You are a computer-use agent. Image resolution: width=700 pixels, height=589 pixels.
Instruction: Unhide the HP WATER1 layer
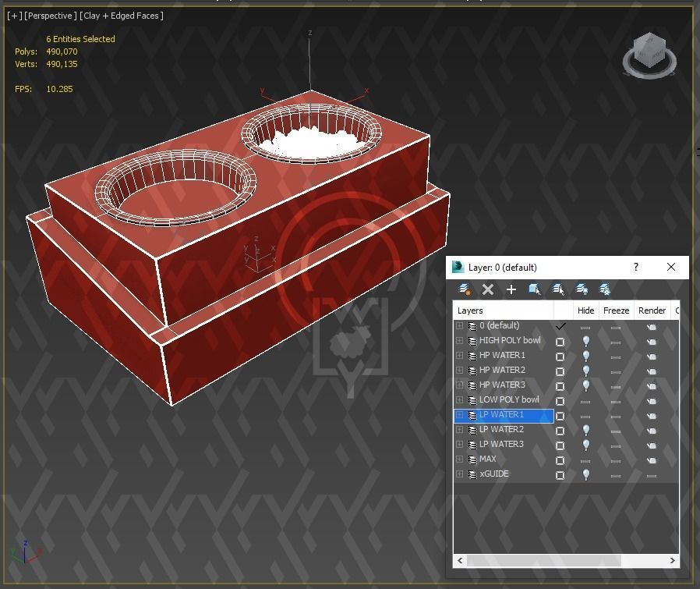pos(586,357)
